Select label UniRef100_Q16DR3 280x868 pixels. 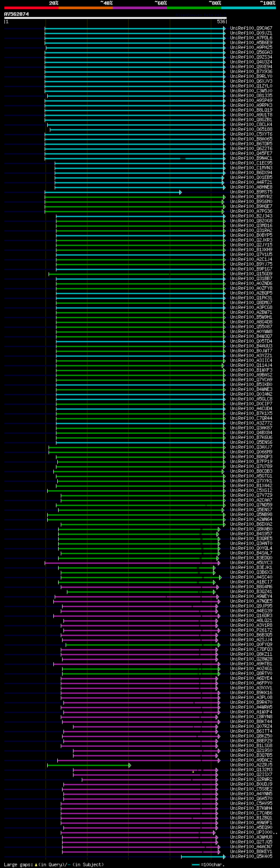251,615
